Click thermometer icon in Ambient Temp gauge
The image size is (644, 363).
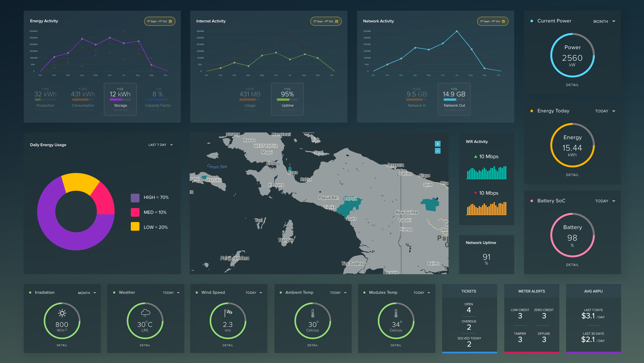click(x=313, y=313)
